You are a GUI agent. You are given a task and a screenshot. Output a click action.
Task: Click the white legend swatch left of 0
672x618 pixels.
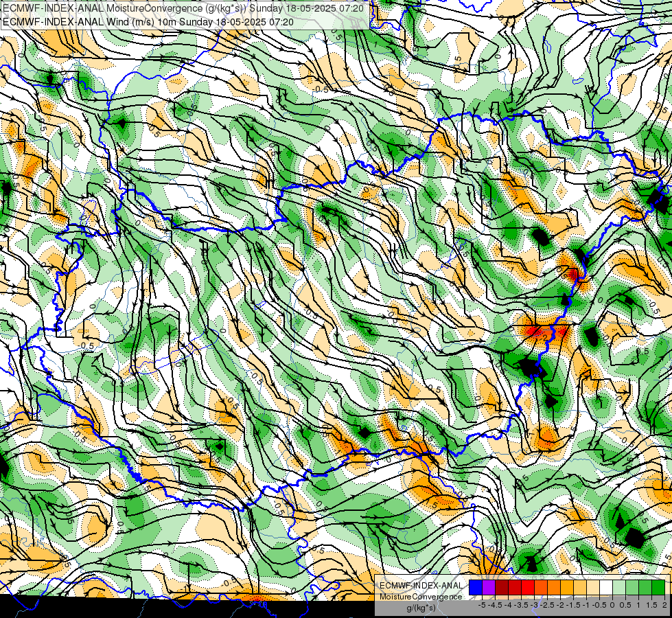click(606, 588)
